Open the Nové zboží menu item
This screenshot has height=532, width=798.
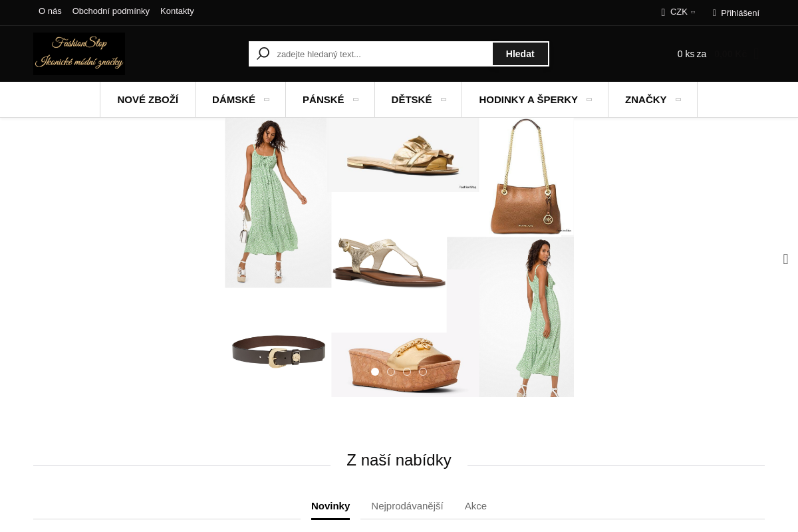[148, 100]
